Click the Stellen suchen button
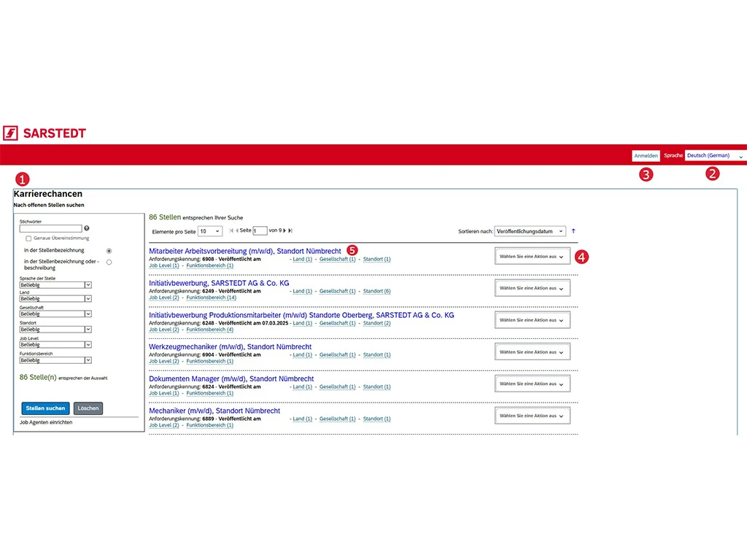The height and width of the screenshot is (560, 747). pyautogui.click(x=46, y=408)
